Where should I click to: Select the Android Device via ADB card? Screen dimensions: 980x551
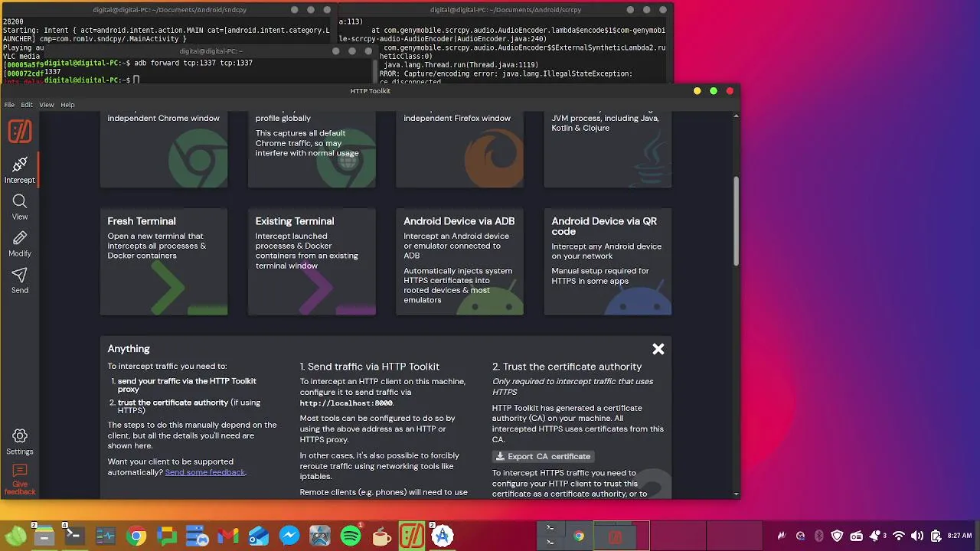(459, 262)
